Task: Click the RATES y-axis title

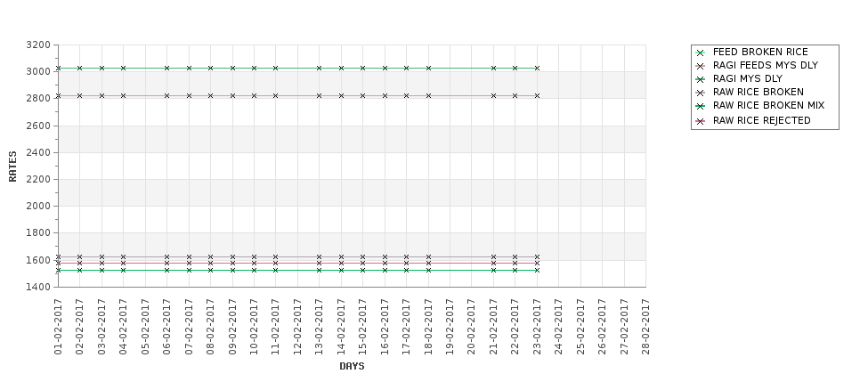Action: tap(12, 166)
